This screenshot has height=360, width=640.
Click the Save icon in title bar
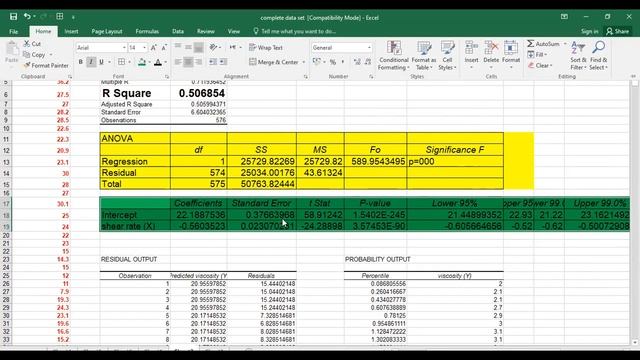coord(13,17)
